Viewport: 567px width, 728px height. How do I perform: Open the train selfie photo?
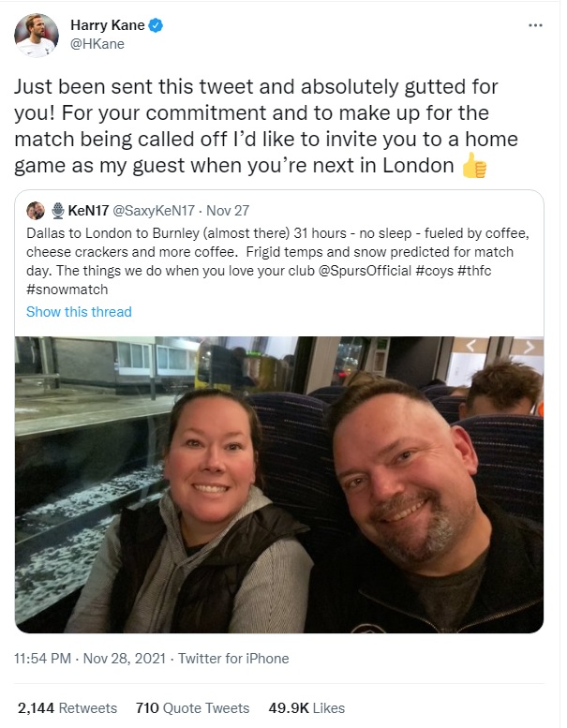click(279, 484)
